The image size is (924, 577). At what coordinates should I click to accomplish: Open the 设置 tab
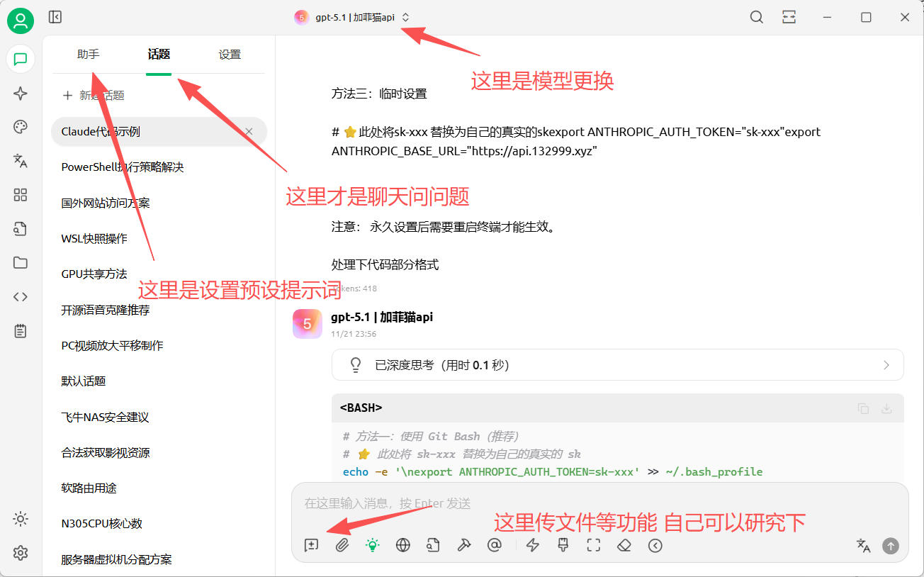(230, 53)
